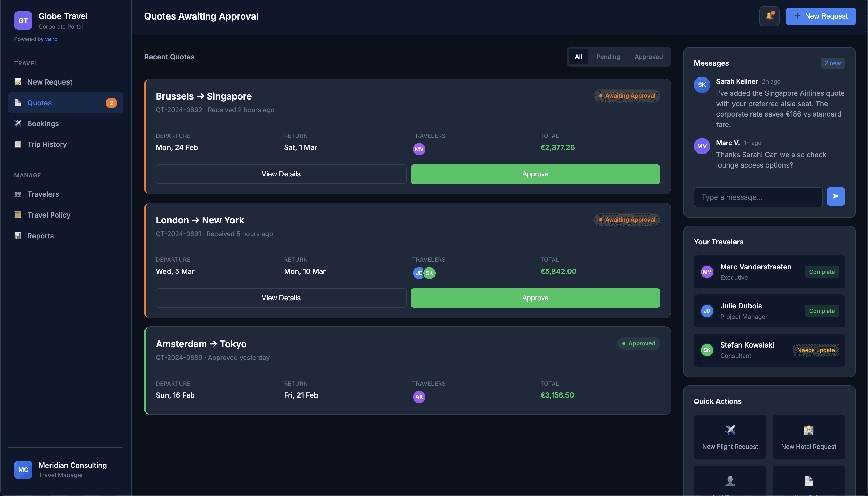Click the GT Globe Travel logo
The height and width of the screenshot is (496, 868).
click(23, 21)
